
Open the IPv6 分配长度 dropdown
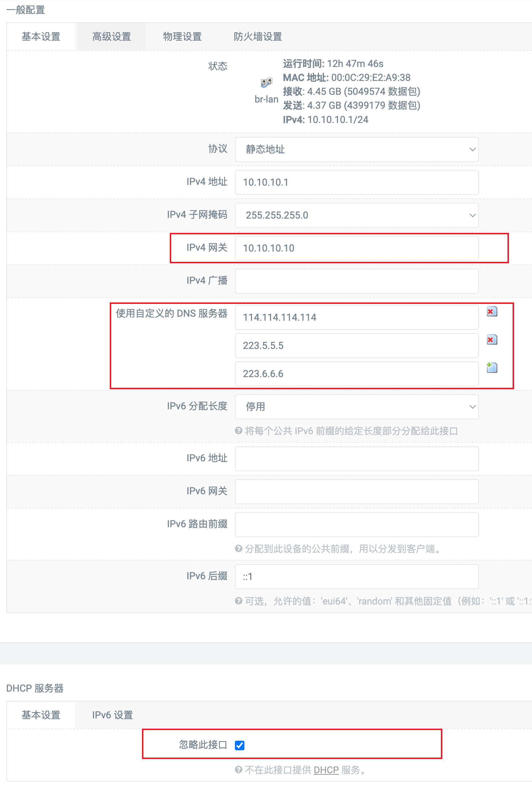click(356, 407)
